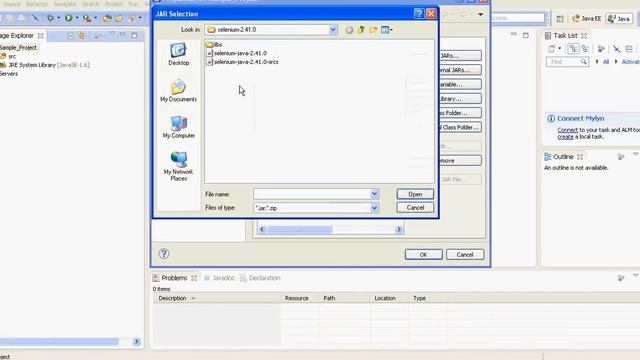Toggle Categorized view in Task List

(573, 49)
